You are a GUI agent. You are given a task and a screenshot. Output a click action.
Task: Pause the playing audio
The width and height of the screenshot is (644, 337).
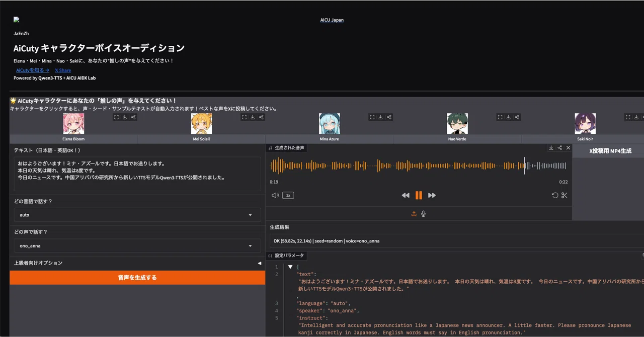419,195
